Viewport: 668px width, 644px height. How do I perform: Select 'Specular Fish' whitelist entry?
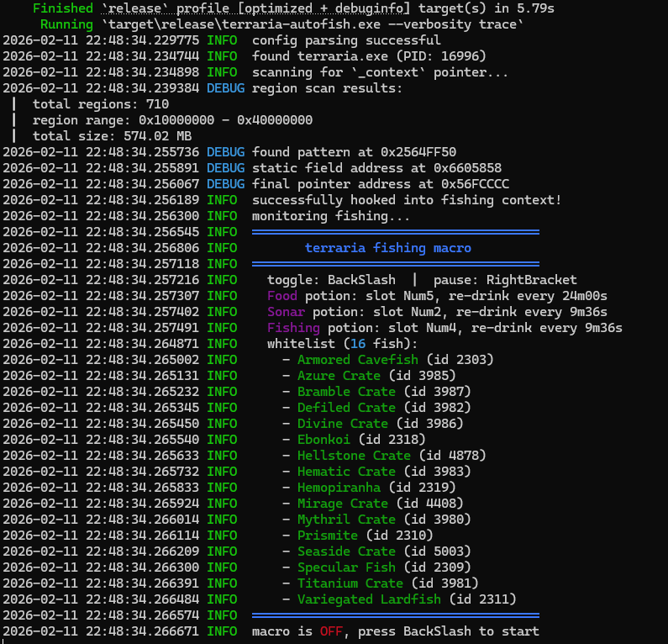[346, 567]
